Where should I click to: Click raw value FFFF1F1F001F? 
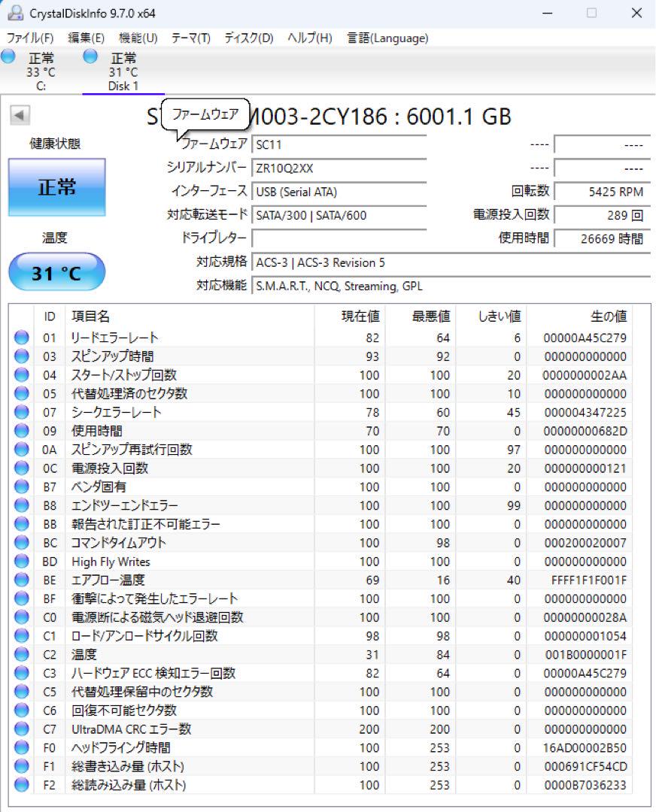(588, 580)
